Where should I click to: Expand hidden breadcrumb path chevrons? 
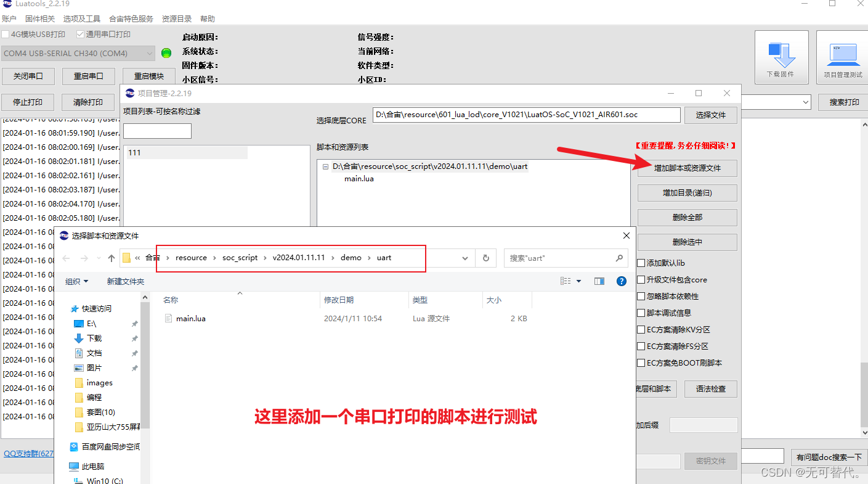[x=138, y=258]
